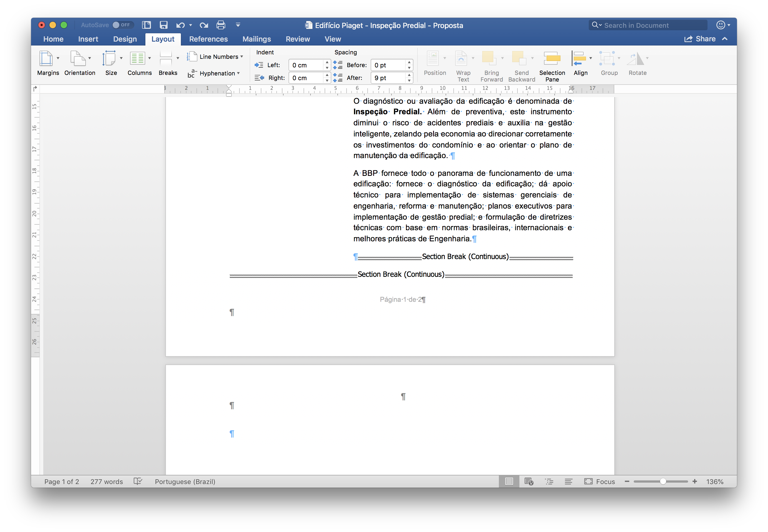Open spelling and grammar check icon
The width and height of the screenshot is (768, 532).
pos(138,481)
